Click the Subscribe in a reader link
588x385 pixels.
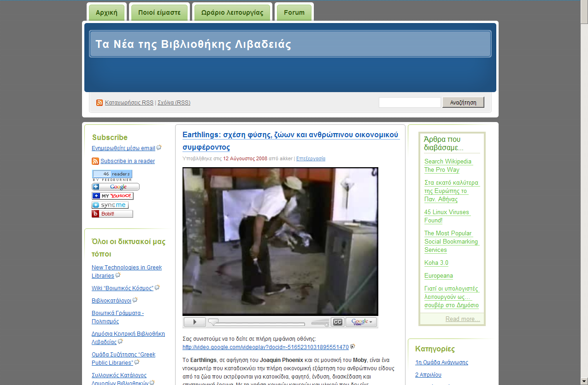[128, 161]
